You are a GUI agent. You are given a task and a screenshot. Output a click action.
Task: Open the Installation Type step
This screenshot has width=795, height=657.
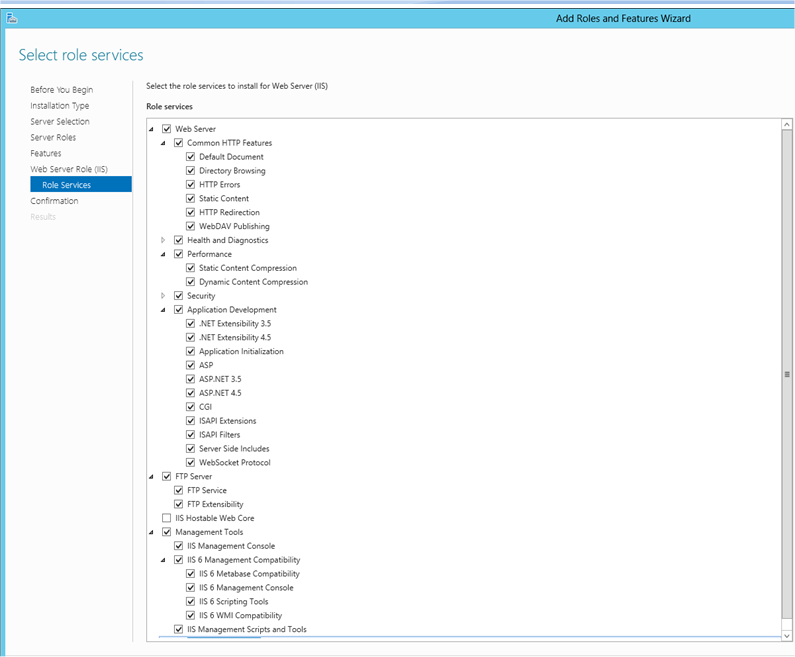pyautogui.click(x=59, y=105)
